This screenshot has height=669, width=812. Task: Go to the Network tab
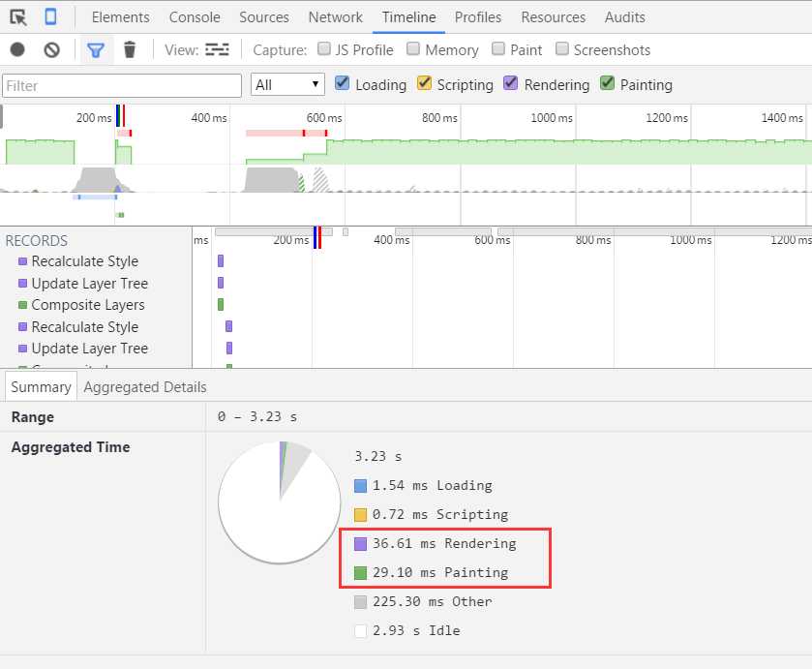[x=336, y=17]
